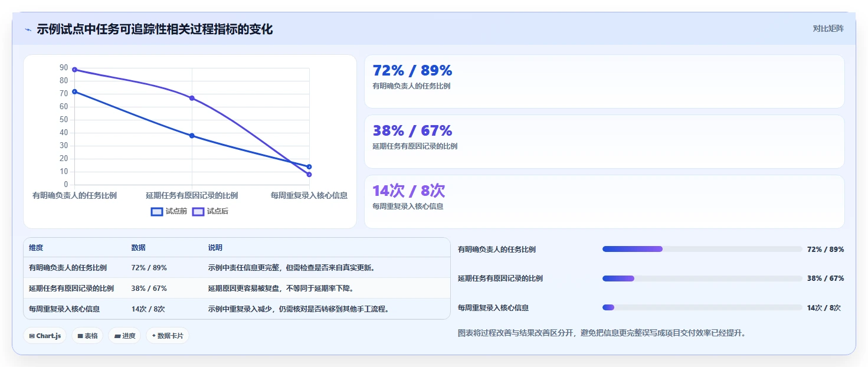Image resolution: width=868 pixels, height=367 pixels.
Task: Click the 试点后 purple legend color box
Action: click(198, 212)
